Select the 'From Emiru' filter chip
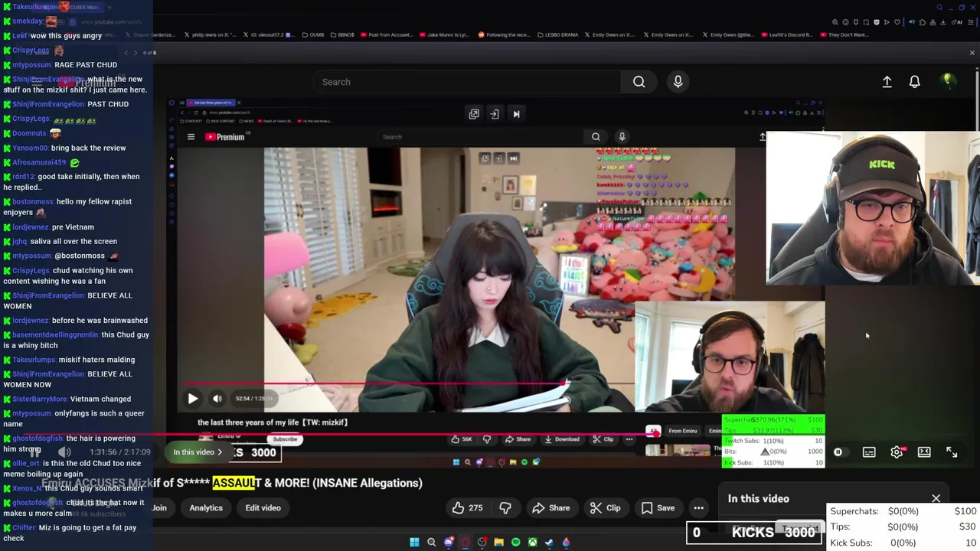980x551 pixels. (x=683, y=431)
